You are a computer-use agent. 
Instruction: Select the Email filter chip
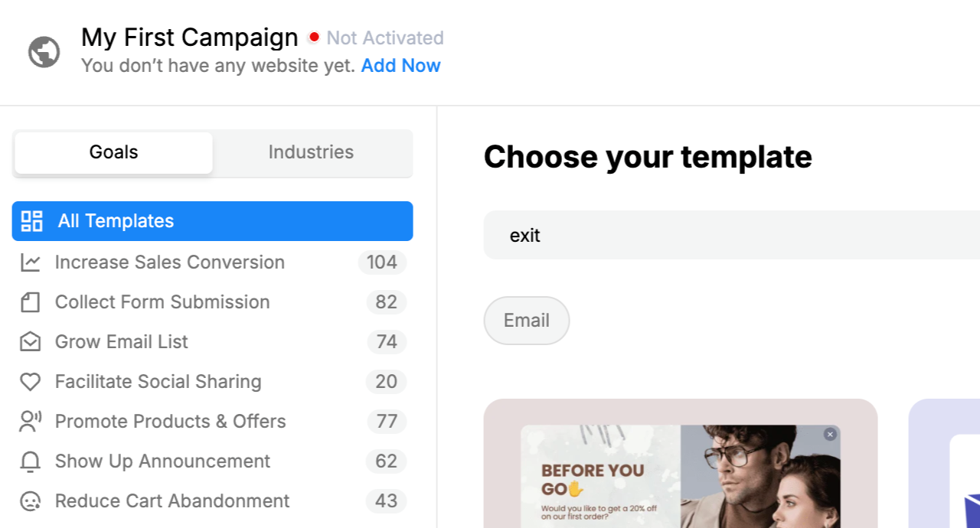click(x=527, y=321)
